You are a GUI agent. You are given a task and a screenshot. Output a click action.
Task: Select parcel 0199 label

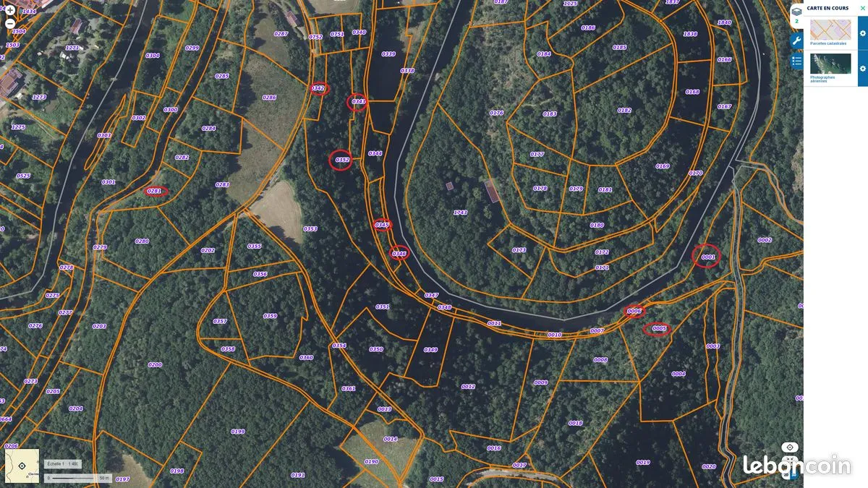238,432
